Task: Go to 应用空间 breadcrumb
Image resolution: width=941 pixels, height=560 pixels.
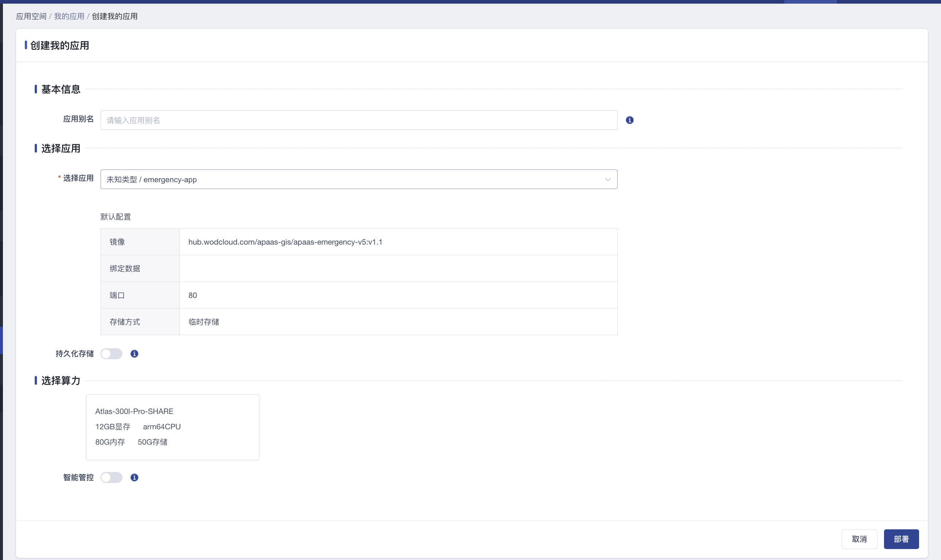Action: click(31, 16)
